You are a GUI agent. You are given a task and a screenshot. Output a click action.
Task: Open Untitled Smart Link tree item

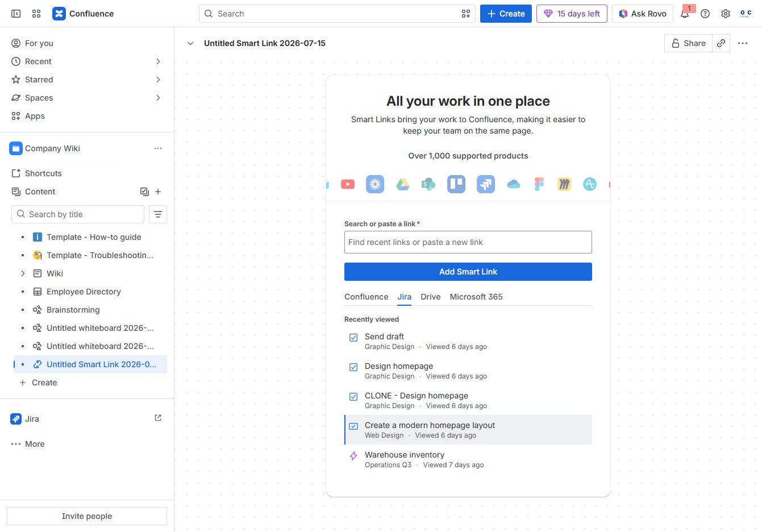coord(90,364)
